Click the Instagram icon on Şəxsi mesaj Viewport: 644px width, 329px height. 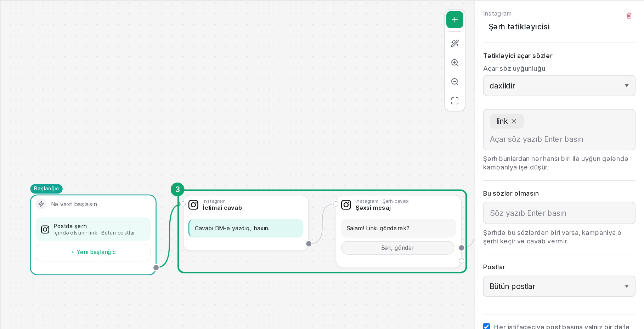[346, 205]
